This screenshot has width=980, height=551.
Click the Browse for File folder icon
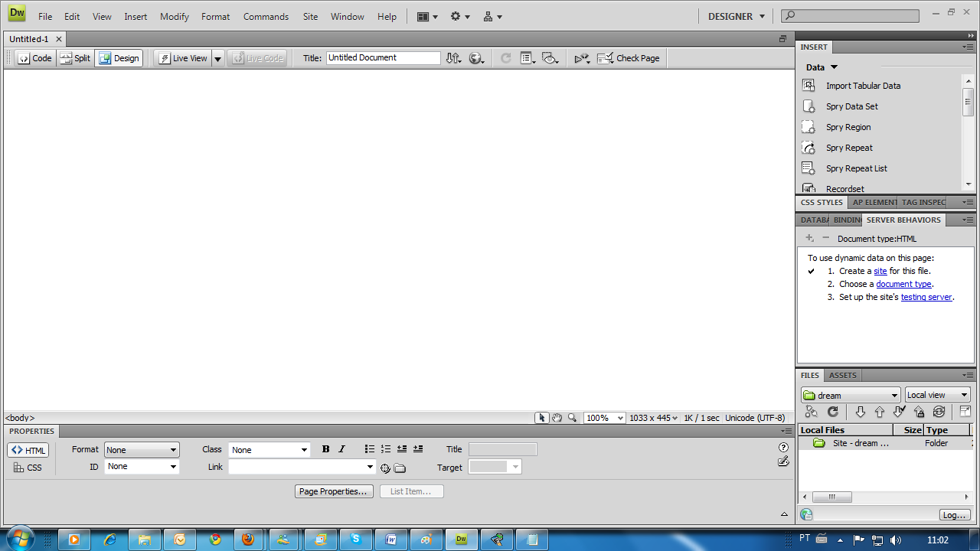pyautogui.click(x=400, y=468)
